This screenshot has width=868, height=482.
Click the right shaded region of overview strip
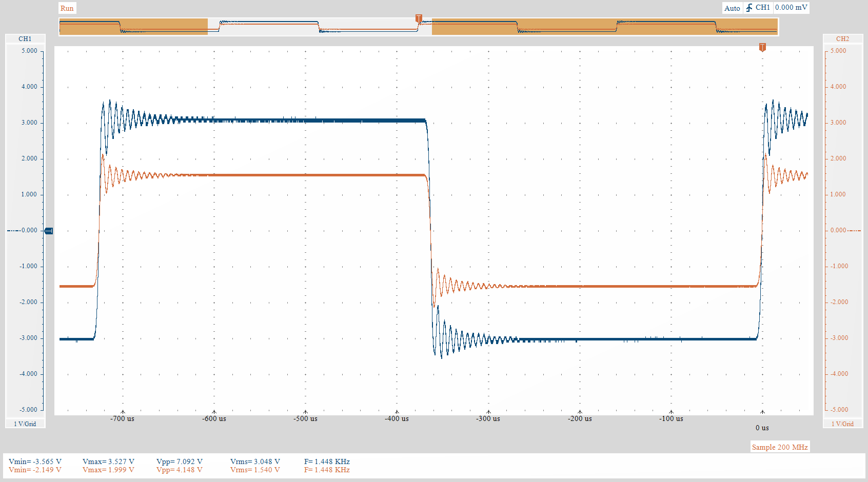click(605, 27)
